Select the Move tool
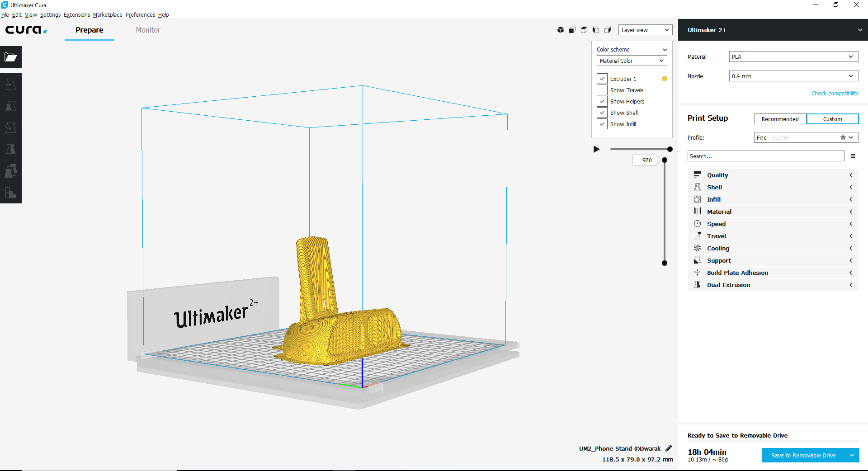 [x=11, y=84]
